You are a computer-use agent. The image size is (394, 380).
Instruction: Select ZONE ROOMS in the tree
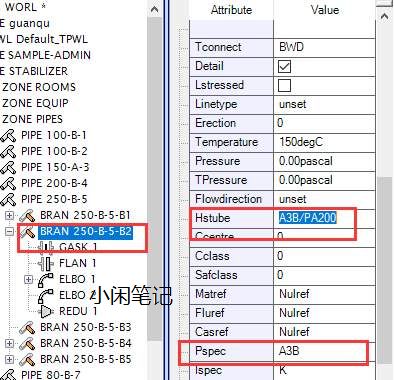(x=39, y=87)
